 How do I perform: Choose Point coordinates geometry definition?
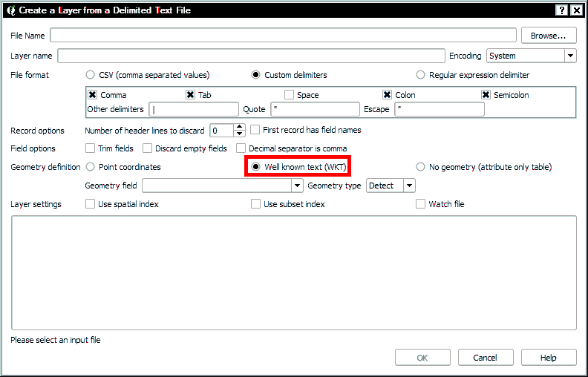[x=91, y=167]
